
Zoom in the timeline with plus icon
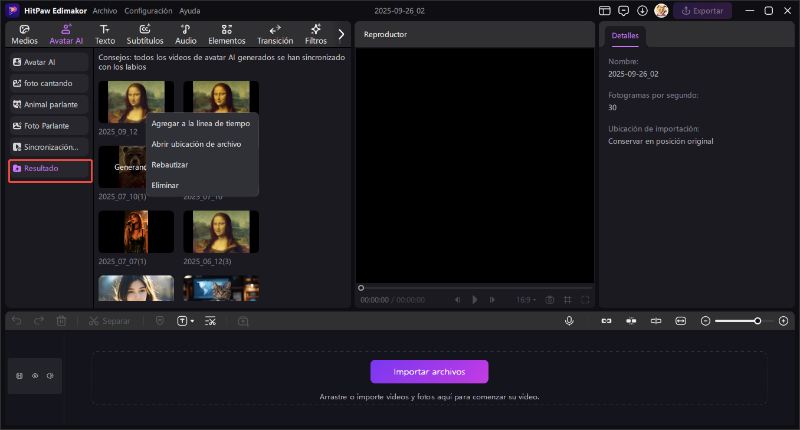[784, 321]
